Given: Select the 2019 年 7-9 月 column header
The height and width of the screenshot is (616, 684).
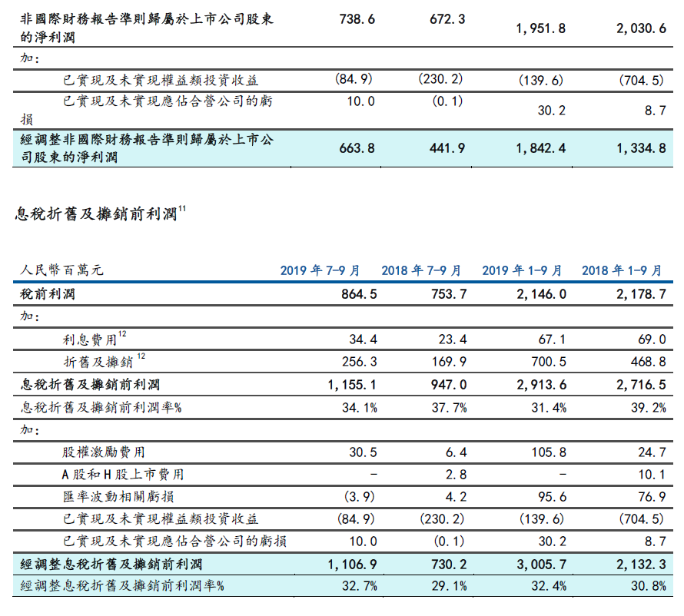Looking at the screenshot, I should tap(320, 270).
